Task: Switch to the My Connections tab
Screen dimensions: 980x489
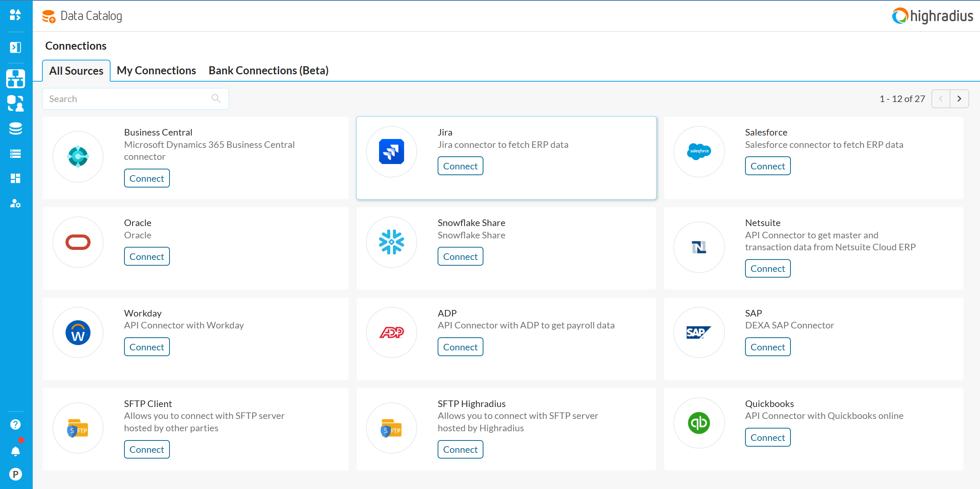Action: [156, 70]
